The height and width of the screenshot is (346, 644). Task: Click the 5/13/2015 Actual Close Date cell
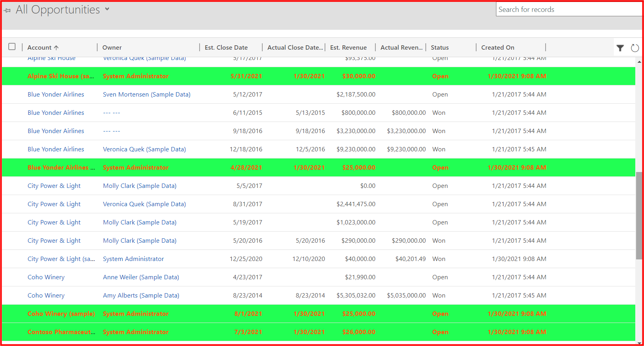pos(310,112)
